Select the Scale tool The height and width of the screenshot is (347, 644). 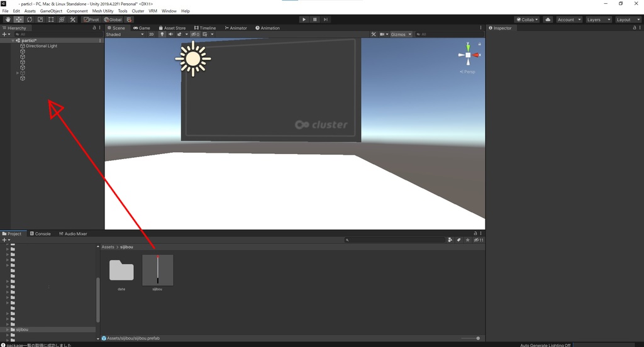pos(40,19)
